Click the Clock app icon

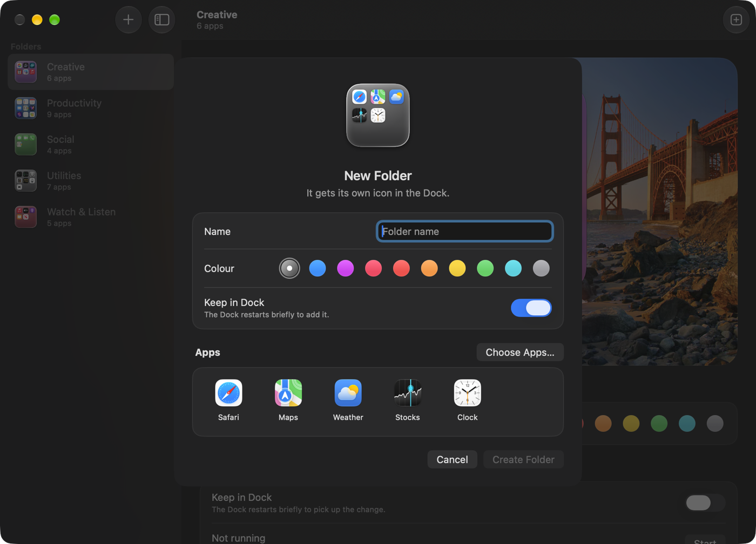pos(468,393)
